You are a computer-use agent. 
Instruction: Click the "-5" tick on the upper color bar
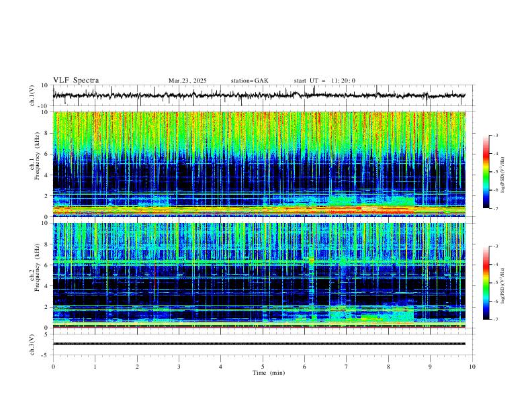[495, 172]
